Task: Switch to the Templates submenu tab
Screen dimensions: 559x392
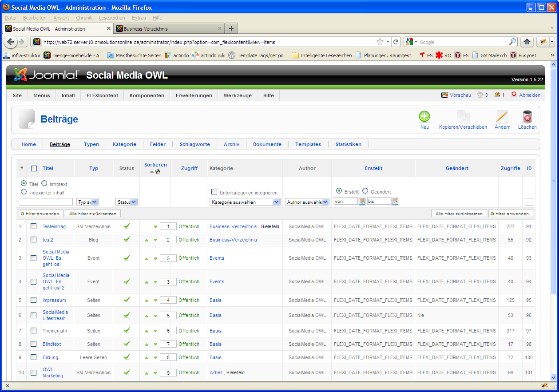Action: click(x=308, y=144)
